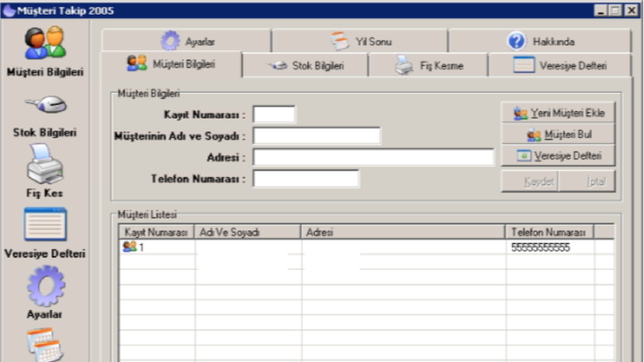644x362 pixels.
Task: Switch to the Ayarlar tab
Action: click(x=187, y=41)
